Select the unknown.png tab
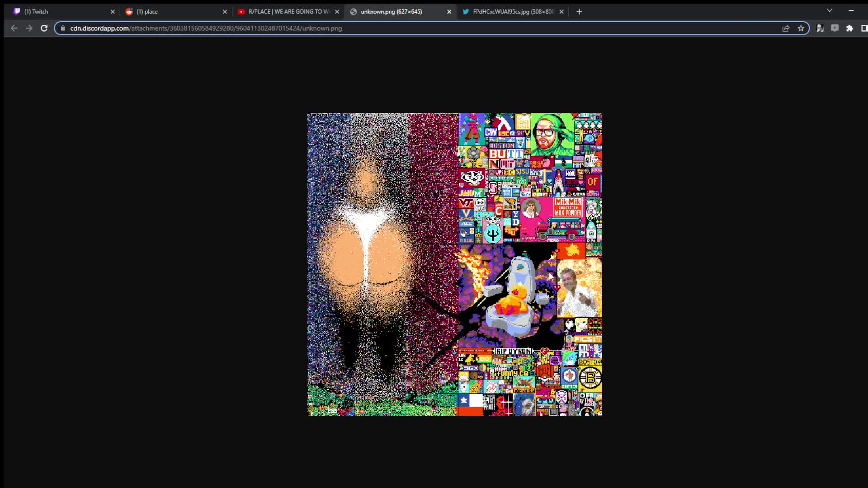 (x=400, y=12)
